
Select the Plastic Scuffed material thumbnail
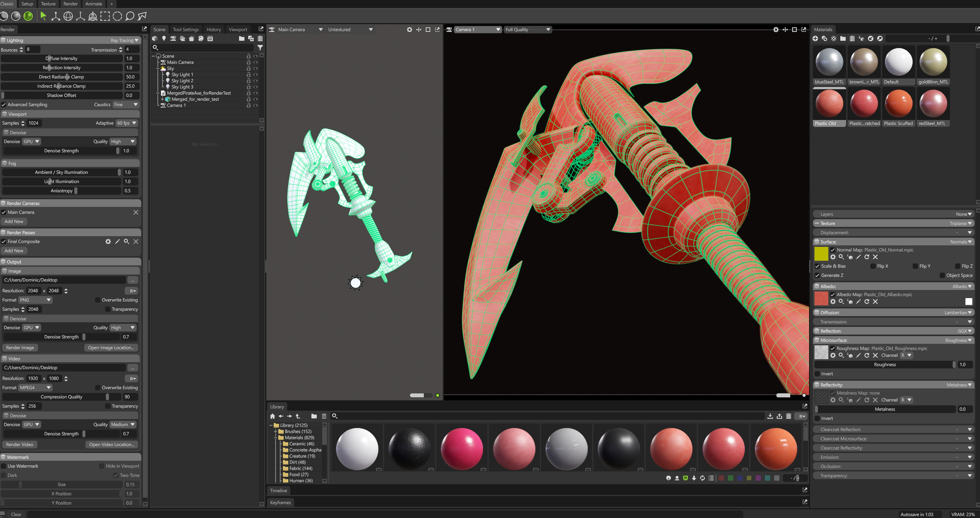click(x=898, y=103)
